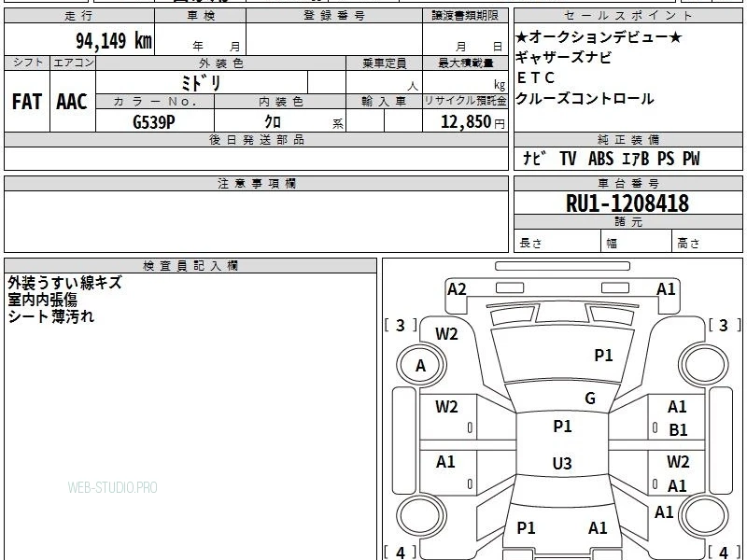Select the W2 mark beside the A wheel
This screenshot has width=747, height=560.
446,334
